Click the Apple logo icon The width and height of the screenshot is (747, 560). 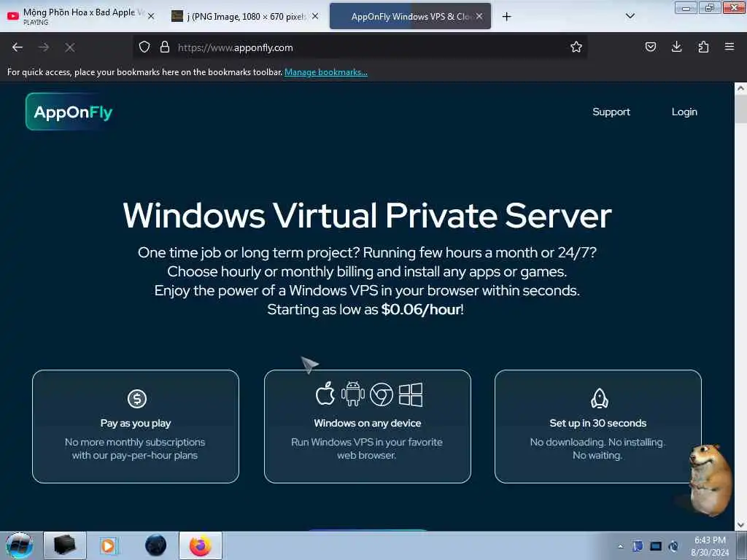(x=325, y=394)
